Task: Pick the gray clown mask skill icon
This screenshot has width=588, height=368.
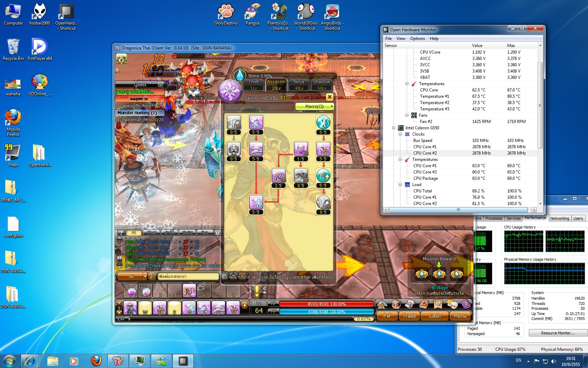Action: coord(234,149)
